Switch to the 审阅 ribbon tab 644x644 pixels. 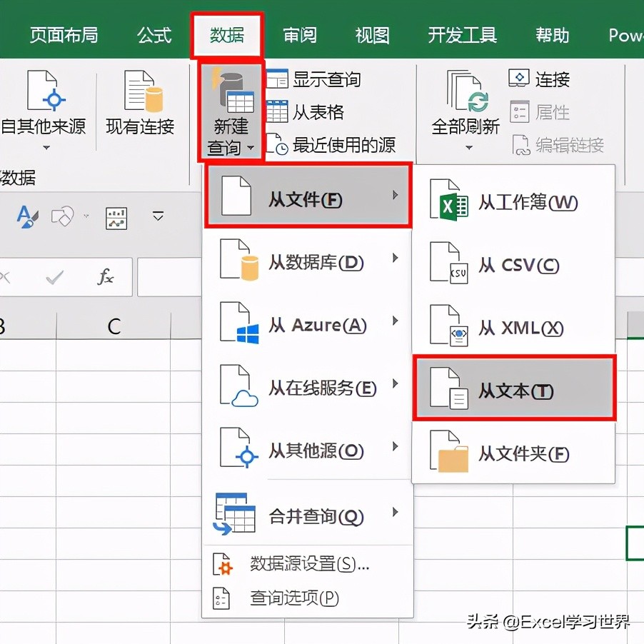pyautogui.click(x=300, y=34)
